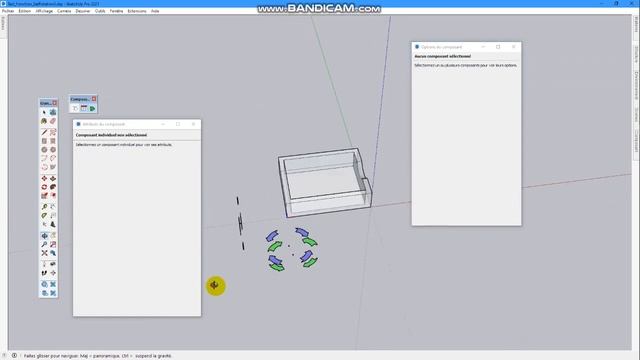Activate the Arc tool
This screenshot has height=360, width=640.
click(x=44, y=158)
